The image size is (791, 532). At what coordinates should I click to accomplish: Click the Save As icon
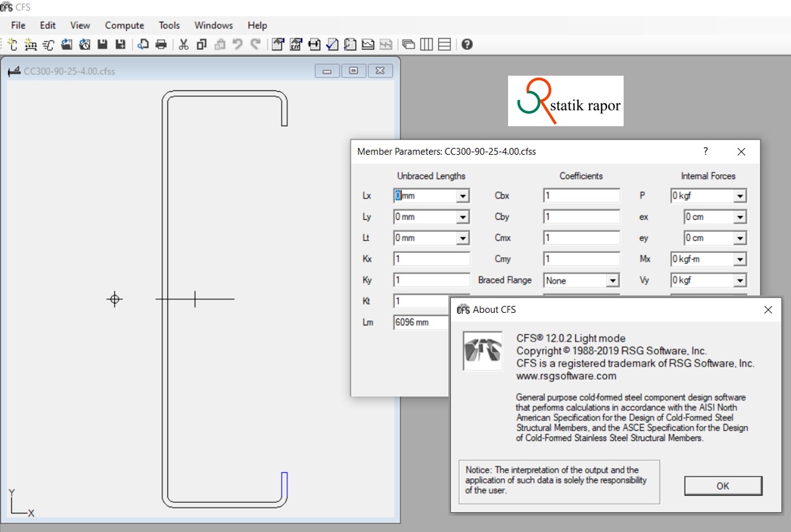click(x=121, y=44)
